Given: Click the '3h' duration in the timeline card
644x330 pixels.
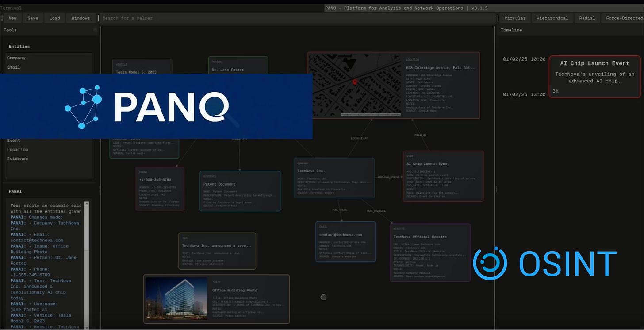Looking at the screenshot, I should 556,91.
